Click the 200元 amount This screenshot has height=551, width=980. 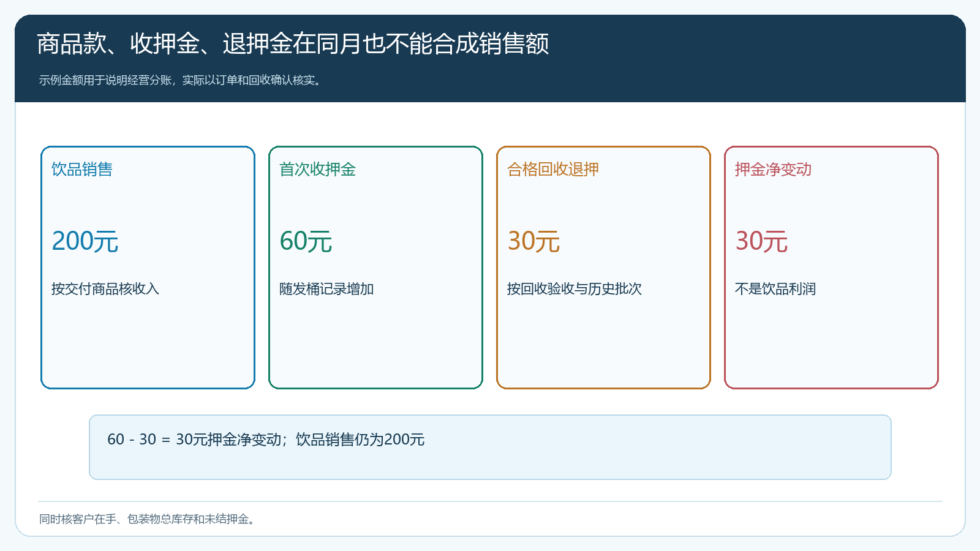[85, 241]
